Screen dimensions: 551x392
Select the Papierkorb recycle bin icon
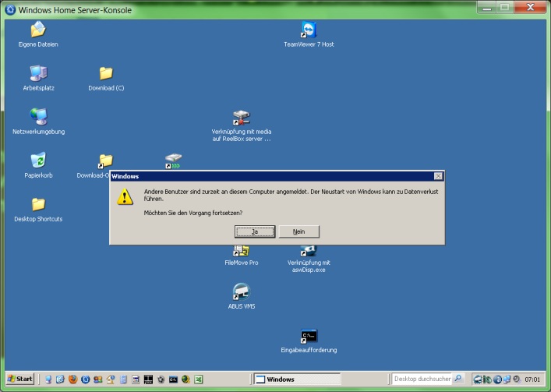[37, 161]
